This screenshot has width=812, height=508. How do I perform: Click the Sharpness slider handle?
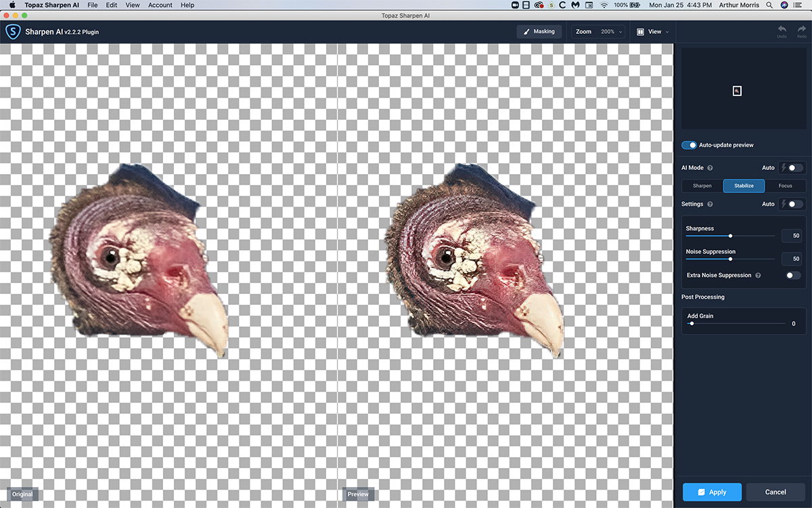tap(730, 236)
